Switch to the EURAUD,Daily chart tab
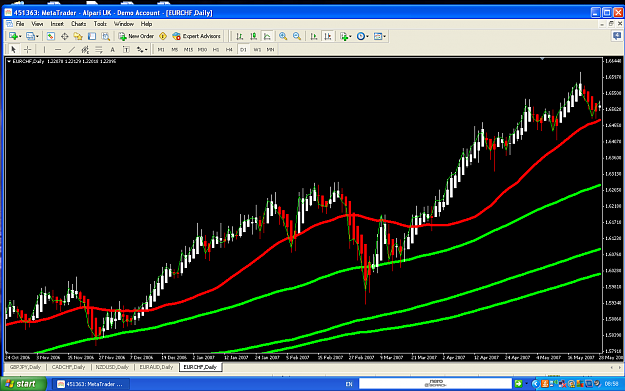 tap(156, 367)
